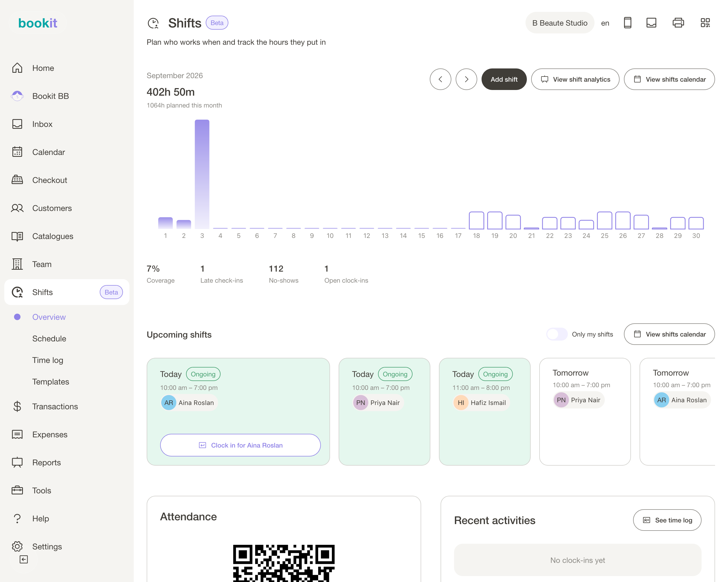Click the No clock-ins yet placeholder
Screen dimensions: 728x582
click(577, 560)
